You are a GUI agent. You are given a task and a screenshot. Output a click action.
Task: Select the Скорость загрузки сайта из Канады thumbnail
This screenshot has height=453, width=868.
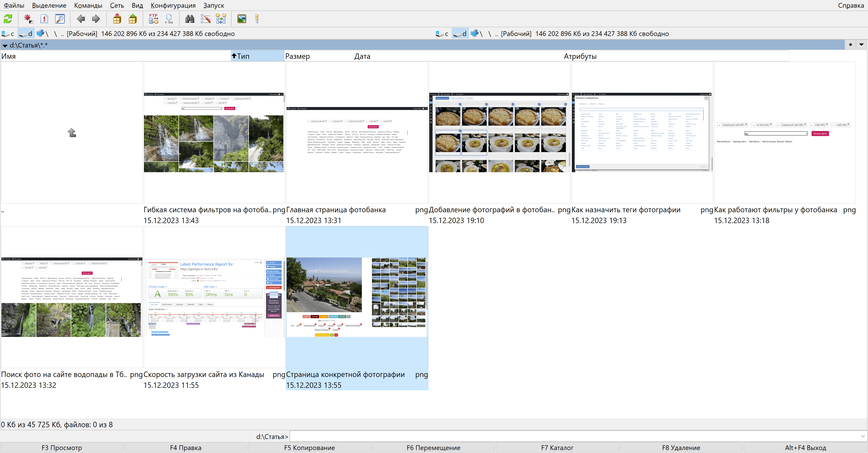[214, 297]
